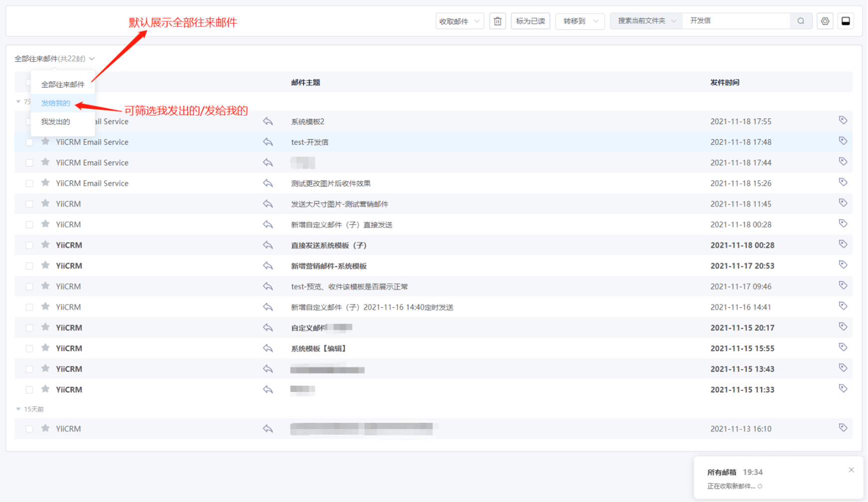
Task: Click the trash delete icon in toolbar
Action: [x=497, y=21]
